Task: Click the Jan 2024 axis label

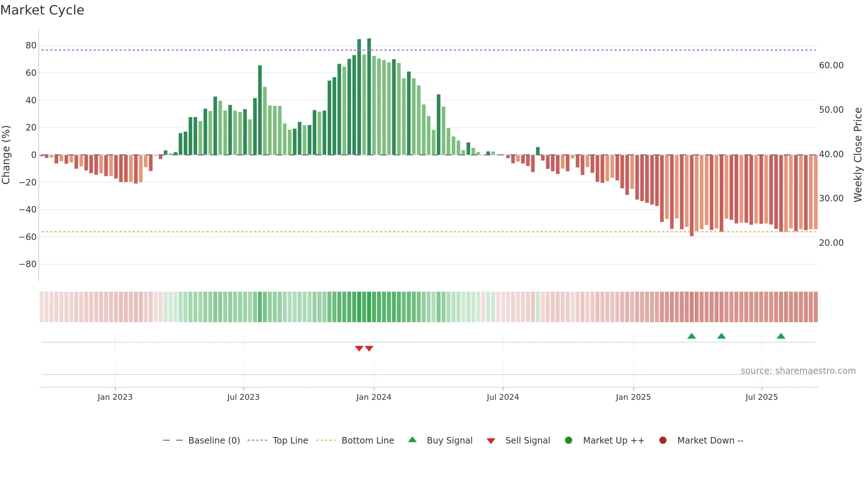Action: [374, 397]
